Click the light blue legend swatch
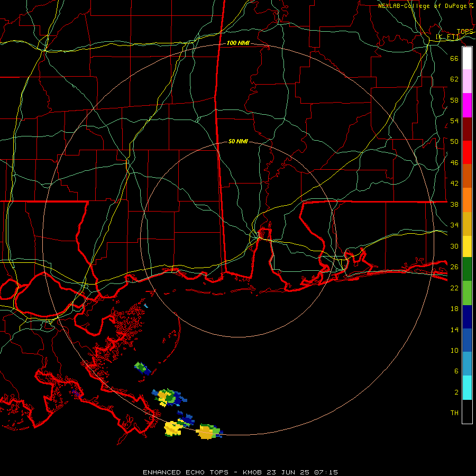 click(467, 364)
